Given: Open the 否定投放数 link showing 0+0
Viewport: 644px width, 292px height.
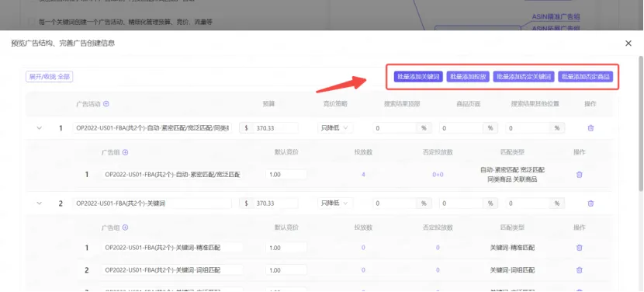Looking at the screenshot, I should (438, 175).
